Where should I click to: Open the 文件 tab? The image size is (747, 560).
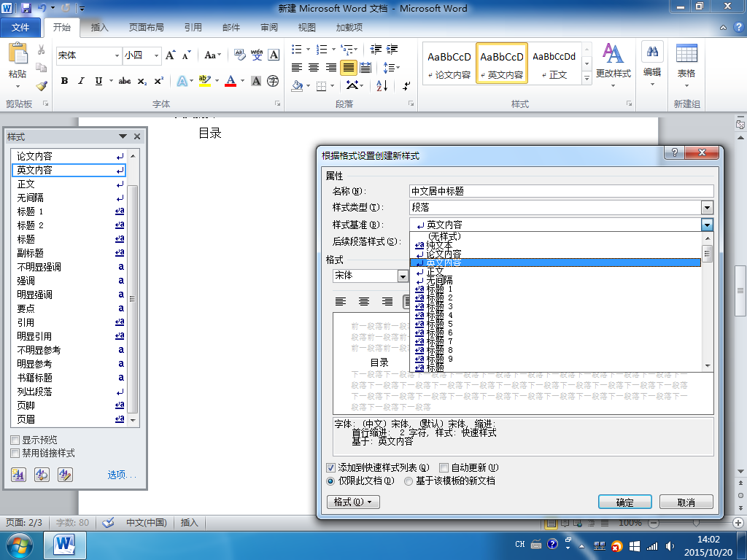coord(20,28)
